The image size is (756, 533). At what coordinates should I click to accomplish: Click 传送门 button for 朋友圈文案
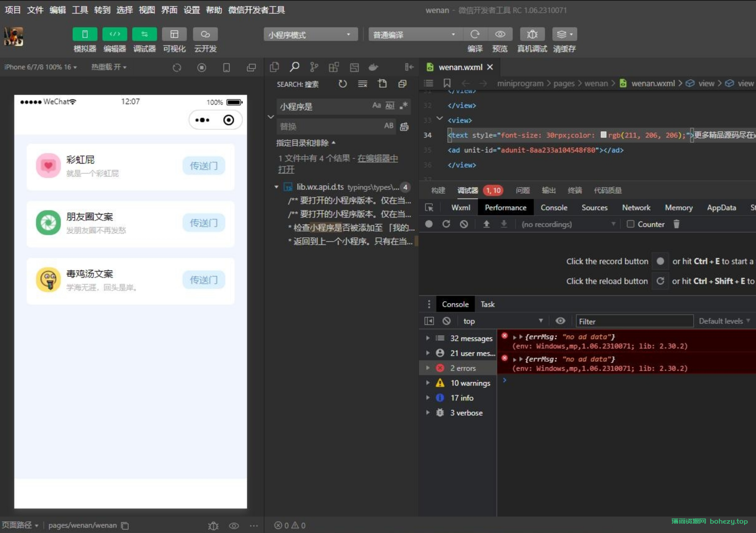(x=204, y=223)
